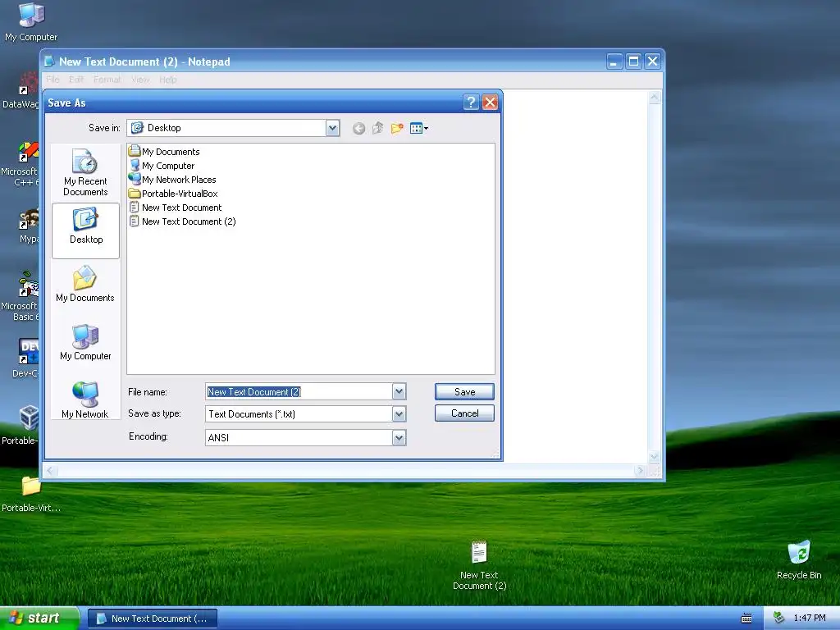Click the Safely Remove Hardware tray icon

778,619
